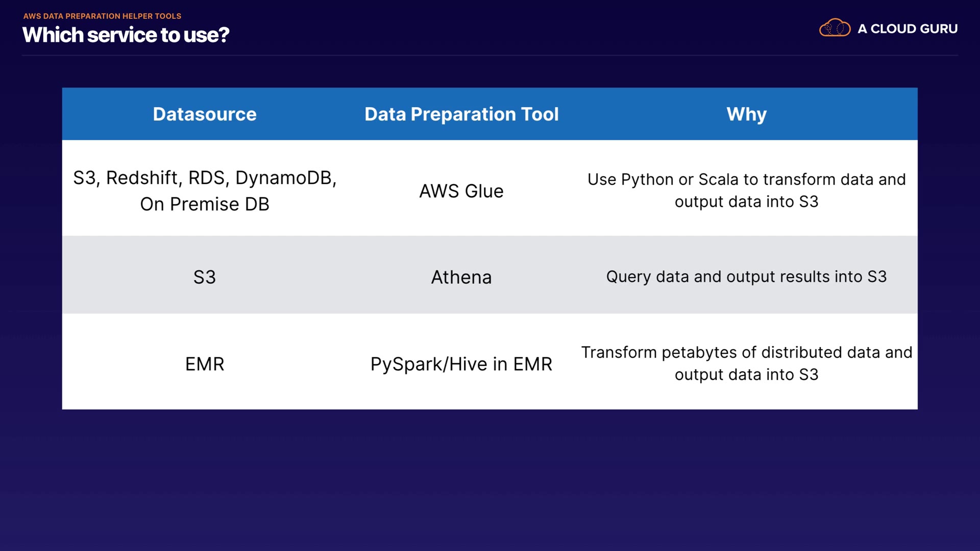The image size is (980, 551).
Task: Select the PySpark/Hive in EMR cell
Action: tap(461, 364)
